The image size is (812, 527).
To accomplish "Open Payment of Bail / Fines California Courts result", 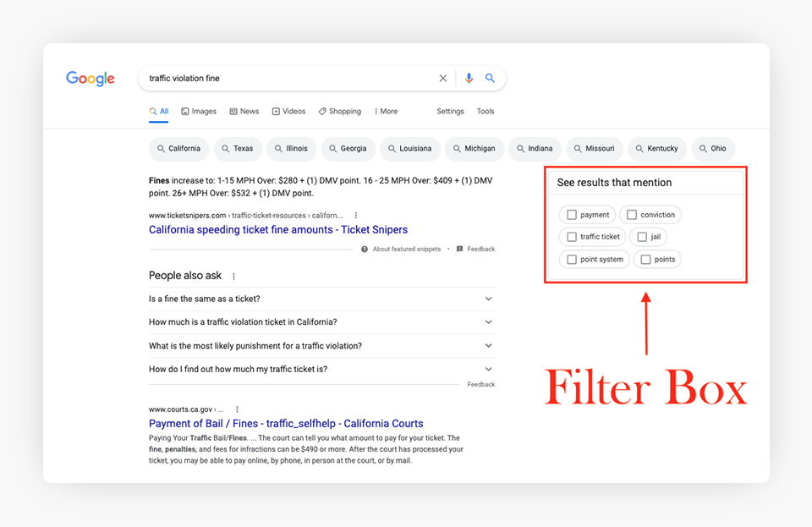I will click(x=286, y=424).
